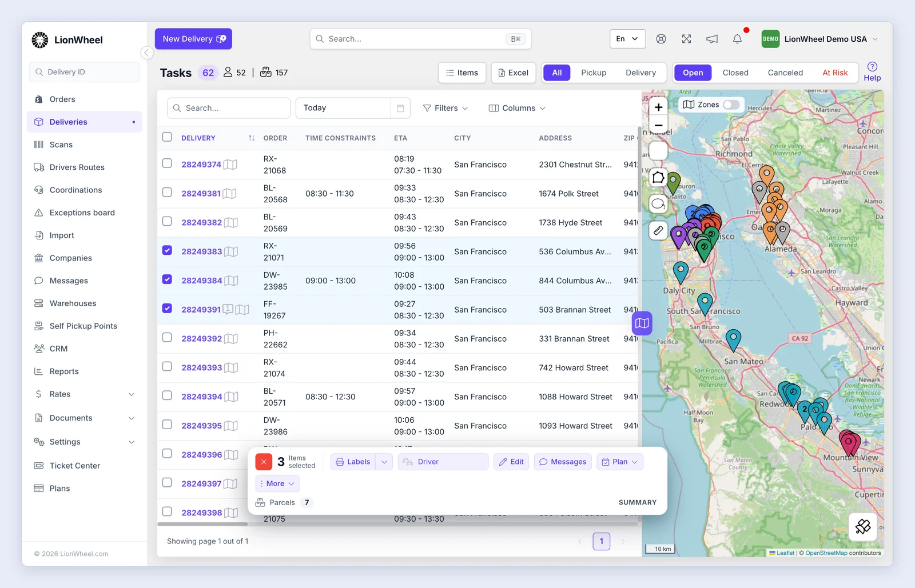915x588 pixels.
Task: Click the Edit button in action bar
Action: point(511,462)
